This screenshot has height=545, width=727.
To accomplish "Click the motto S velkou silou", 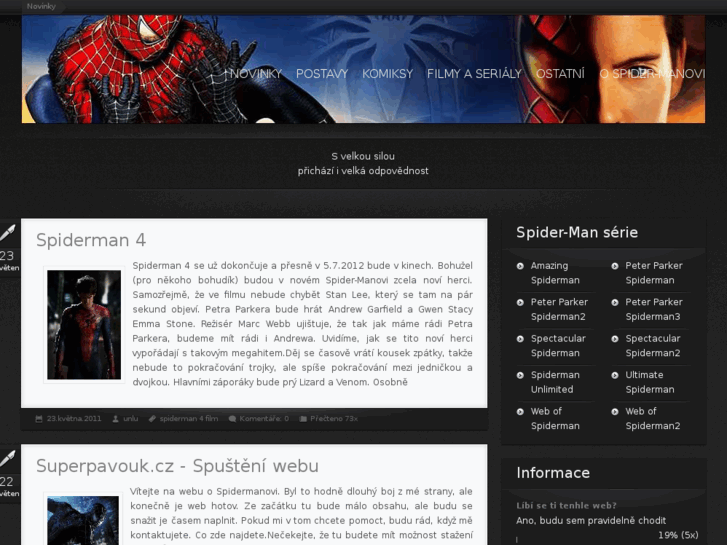I will click(363, 156).
